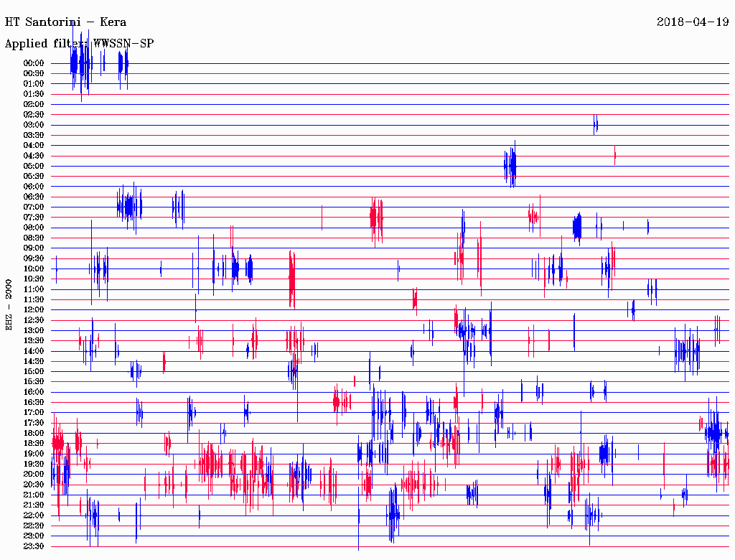The width and height of the screenshot is (735, 560).
Task: Choose the 09:30 time marker
Action: (x=34, y=258)
